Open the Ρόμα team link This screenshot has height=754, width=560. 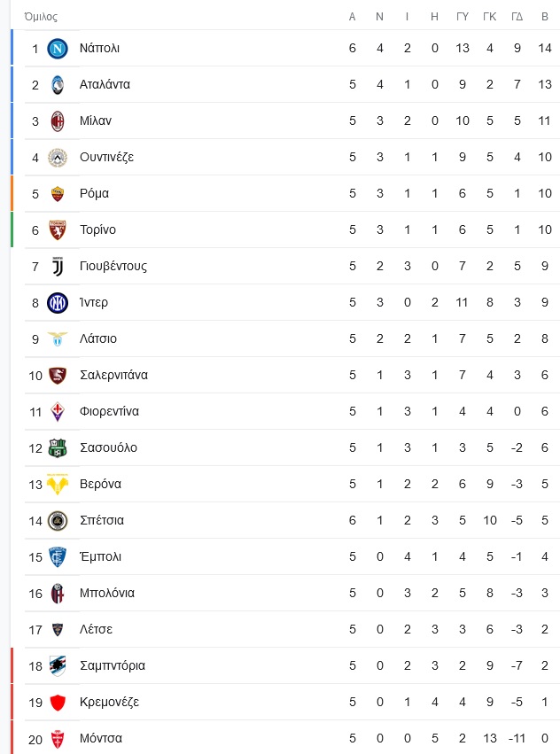click(94, 193)
